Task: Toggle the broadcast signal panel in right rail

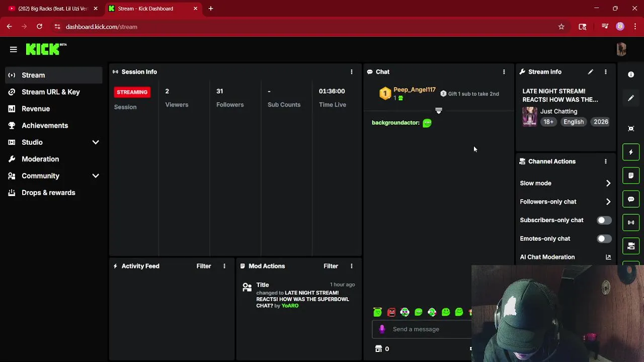Action: [631, 222]
